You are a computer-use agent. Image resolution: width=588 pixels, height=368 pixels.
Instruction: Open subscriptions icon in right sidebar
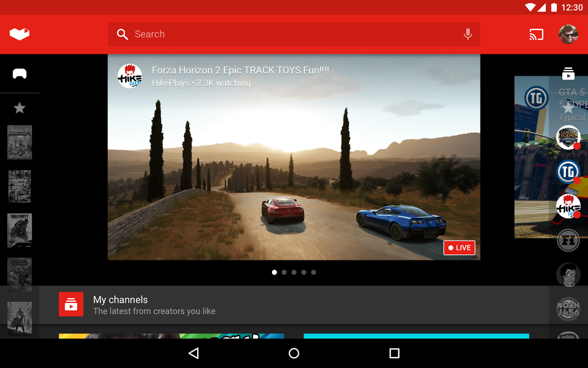coord(568,74)
